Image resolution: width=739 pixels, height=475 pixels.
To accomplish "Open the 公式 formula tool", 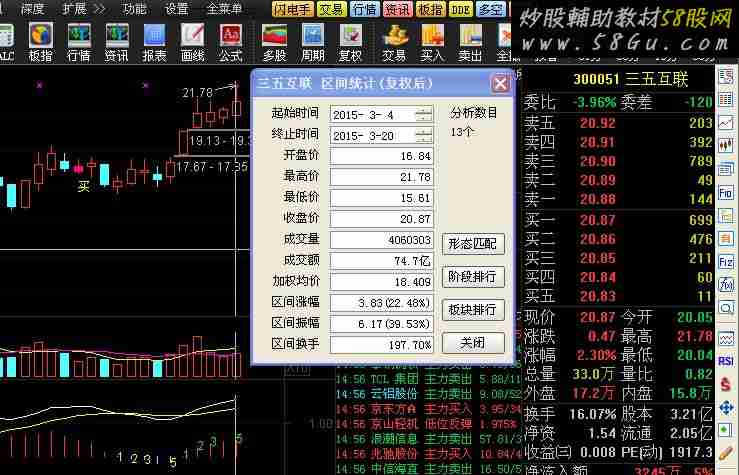I will click(x=230, y=42).
